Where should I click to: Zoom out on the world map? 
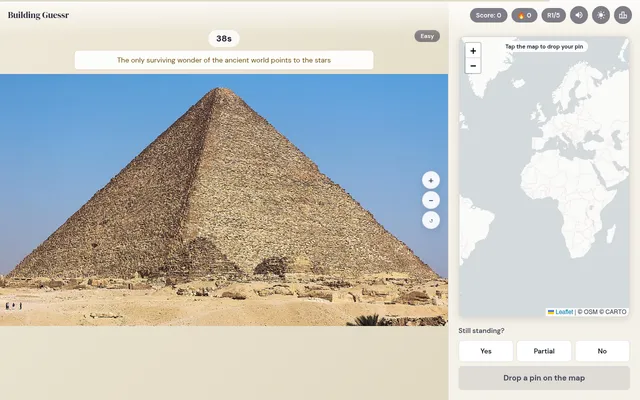(473, 66)
